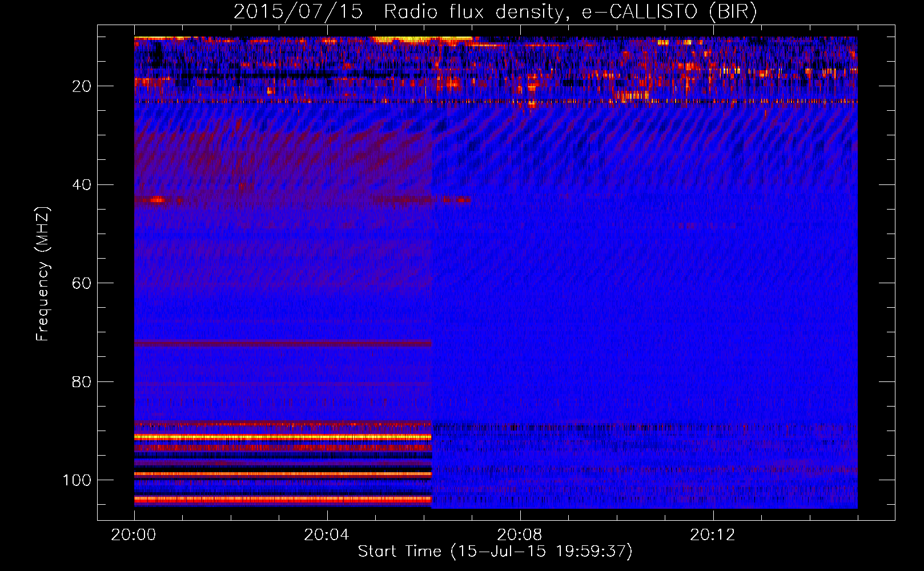
Task: Select the '100' frequency tick label
Action: 77,480
